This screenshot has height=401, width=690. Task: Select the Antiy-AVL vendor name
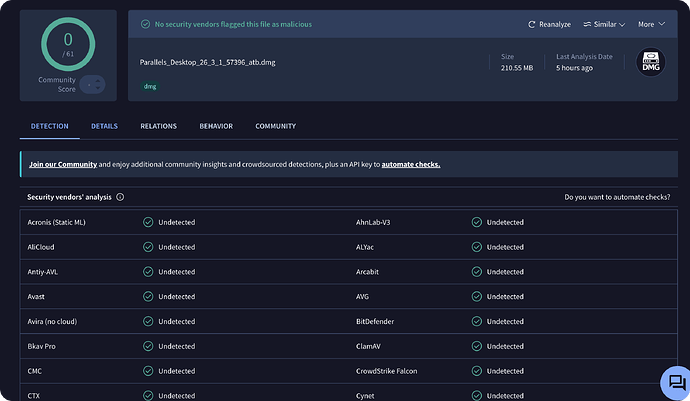[x=43, y=272]
